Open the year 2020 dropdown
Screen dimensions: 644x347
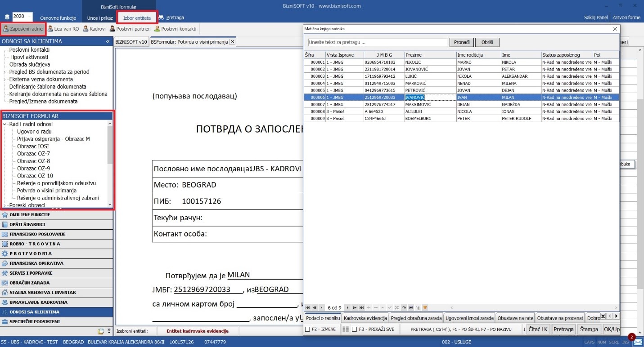[30, 17]
